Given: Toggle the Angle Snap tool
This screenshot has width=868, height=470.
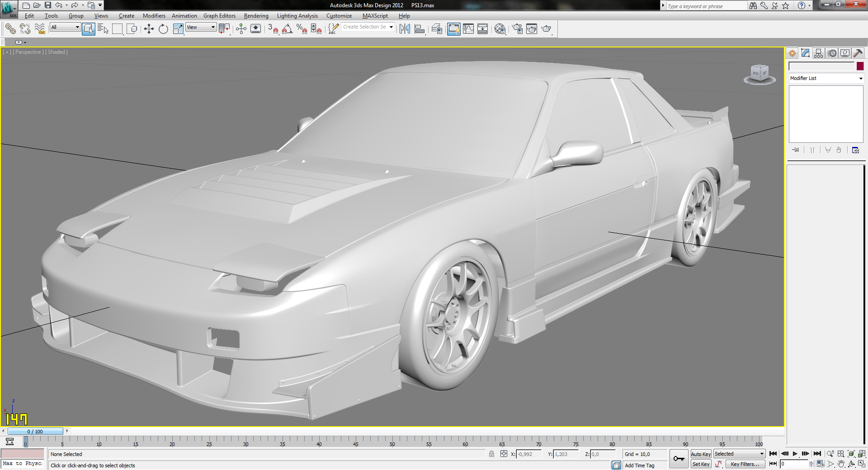Looking at the screenshot, I should [287, 29].
